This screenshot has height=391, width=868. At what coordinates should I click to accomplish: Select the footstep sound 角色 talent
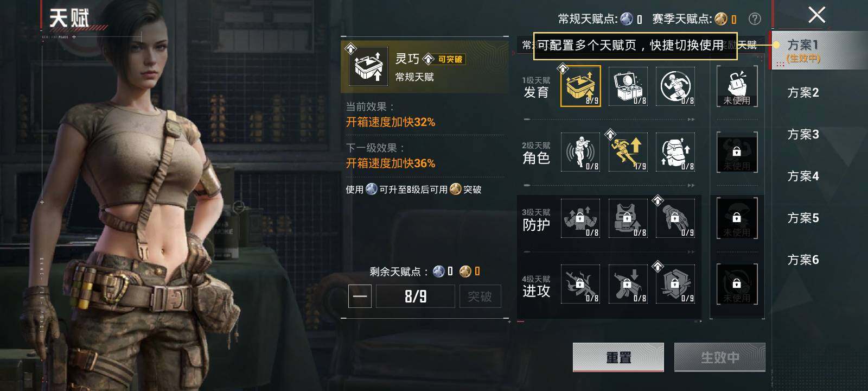tap(580, 152)
